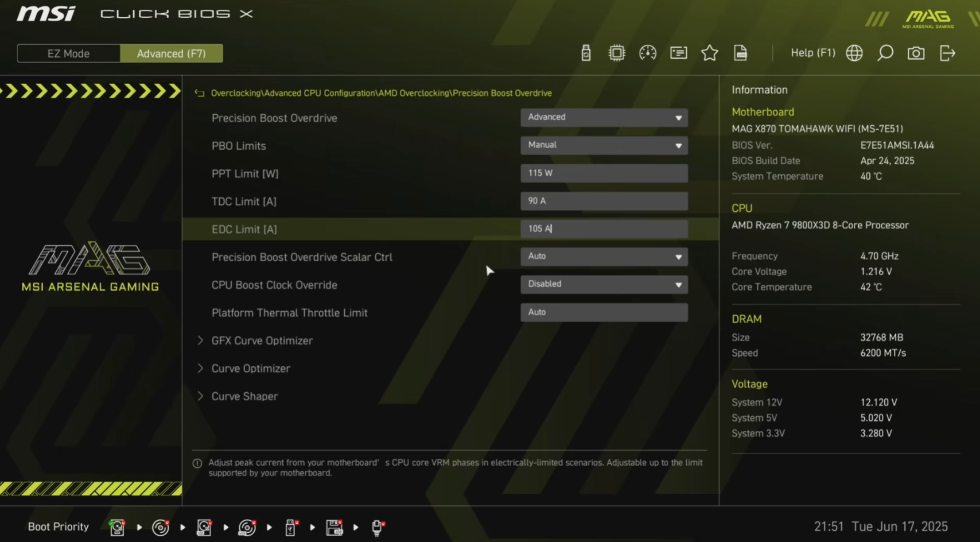Switch to EZ Mode
This screenshot has height=542, width=980.
(x=69, y=53)
